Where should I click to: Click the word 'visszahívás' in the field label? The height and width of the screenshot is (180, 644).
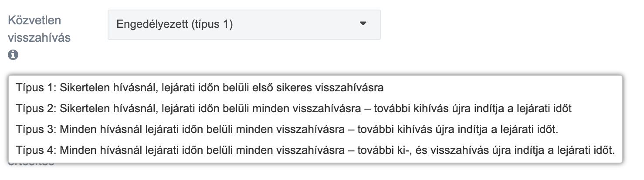tap(39, 37)
